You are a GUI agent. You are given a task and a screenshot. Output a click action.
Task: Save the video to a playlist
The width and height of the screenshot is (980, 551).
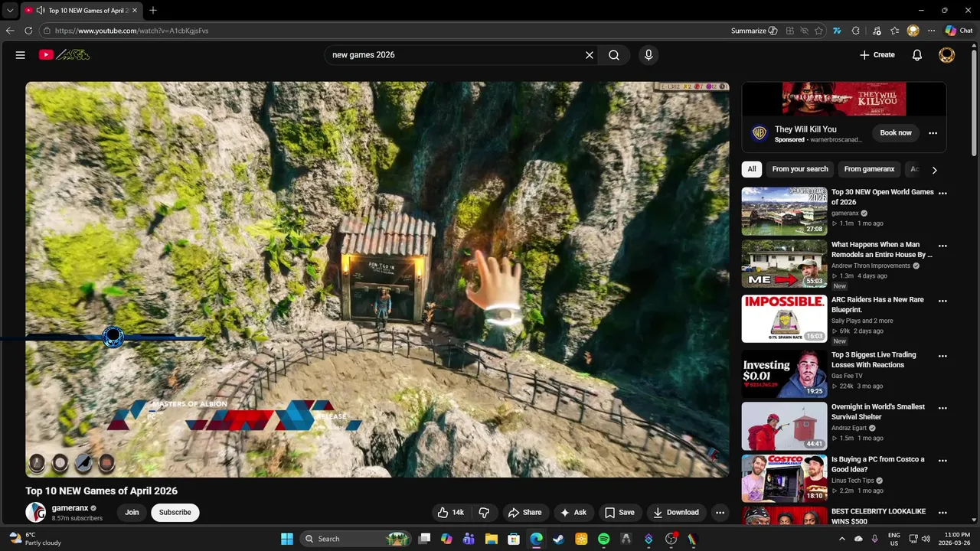619,513
